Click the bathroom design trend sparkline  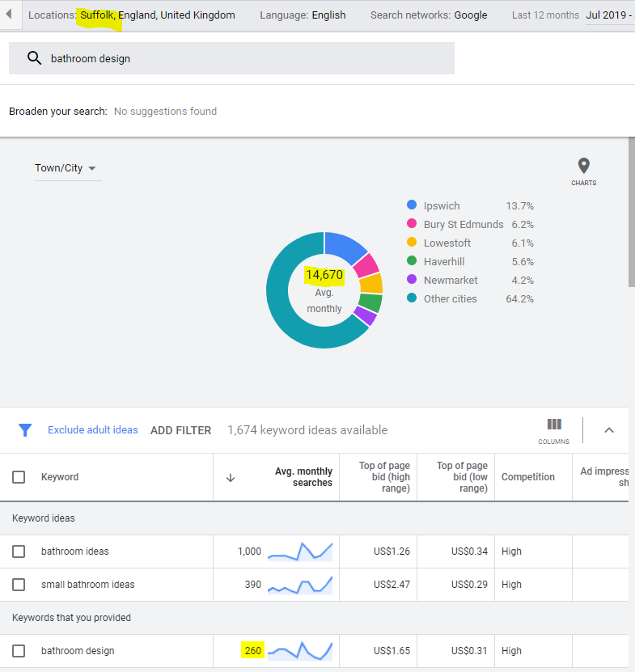[x=300, y=651]
